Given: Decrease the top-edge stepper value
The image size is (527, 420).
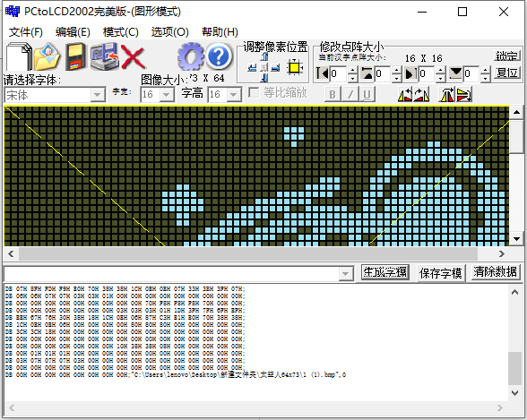Looking at the screenshot, I should [396, 78].
